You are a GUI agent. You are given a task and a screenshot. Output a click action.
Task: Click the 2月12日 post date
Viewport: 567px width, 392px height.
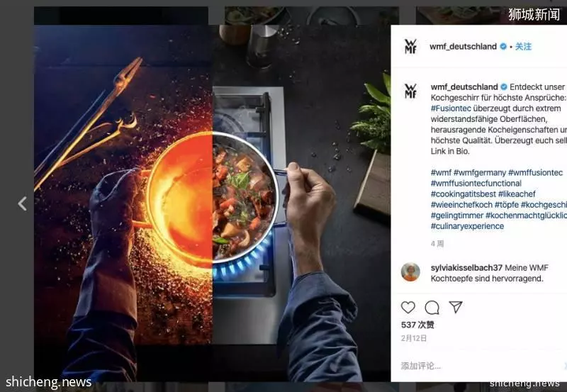point(414,338)
